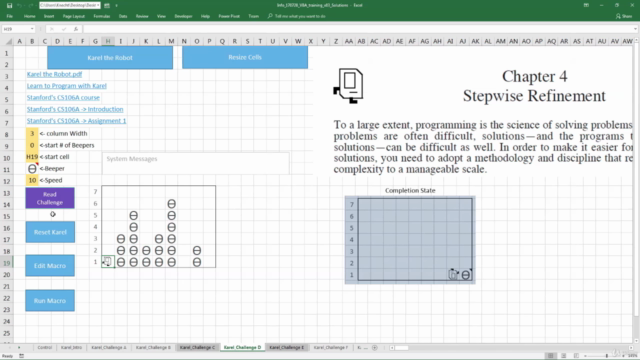
Task: Expand the formula bar with its arrow
Action: coord(636,29)
